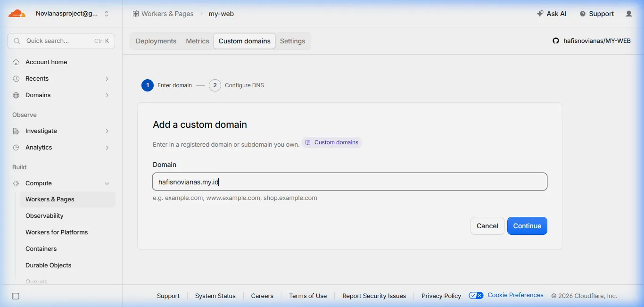This screenshot has height=307, width=644.
Task: Open footer Support link
Action: tap(168, 296)
